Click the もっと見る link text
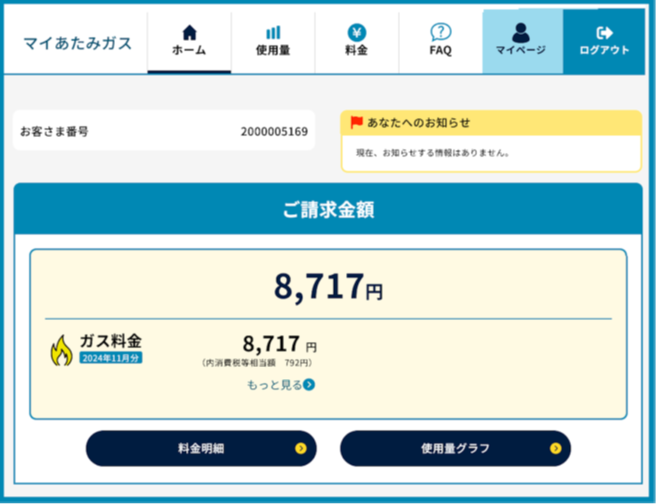Screen dimensions: 656x504 (x=274, y=384)
